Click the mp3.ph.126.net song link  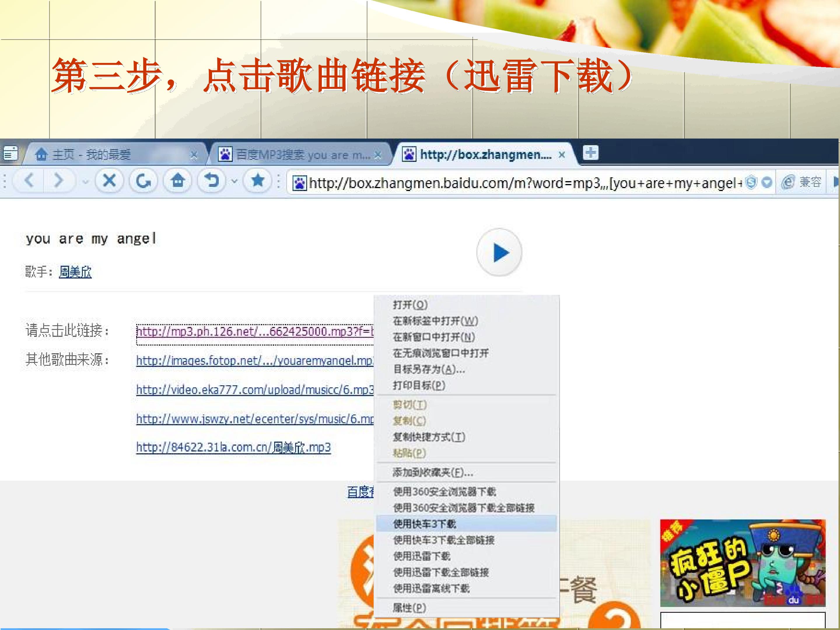point(255,332)
